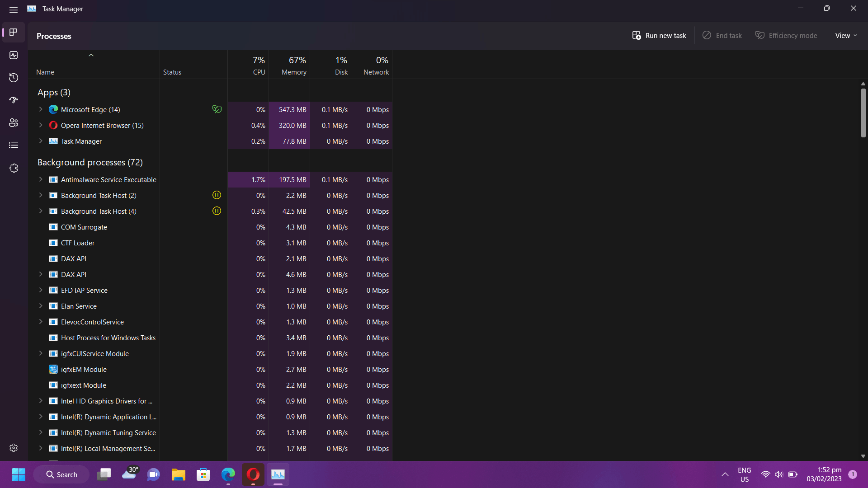
Task: Open the App history page icon
Action: pyautogui.click(x=14, y=78)
